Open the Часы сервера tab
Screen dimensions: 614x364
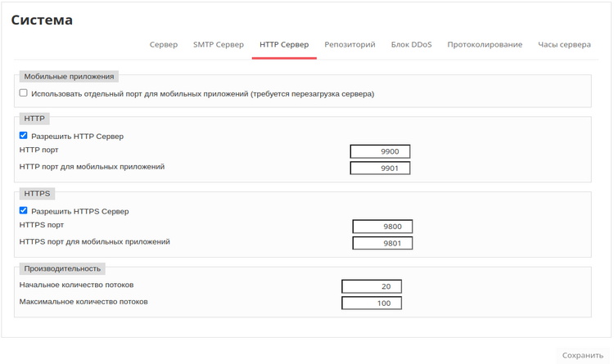tap(564, 44)
